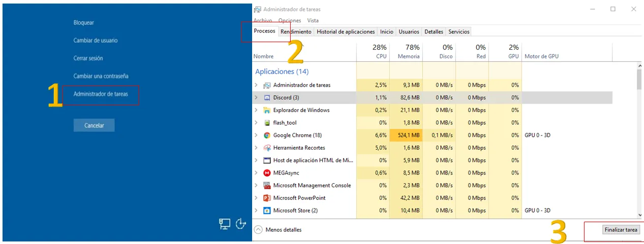This screenshot has height=244, width=644.
Task: Click the 524,1 MB Chrome memory cell
Action: 406,135
